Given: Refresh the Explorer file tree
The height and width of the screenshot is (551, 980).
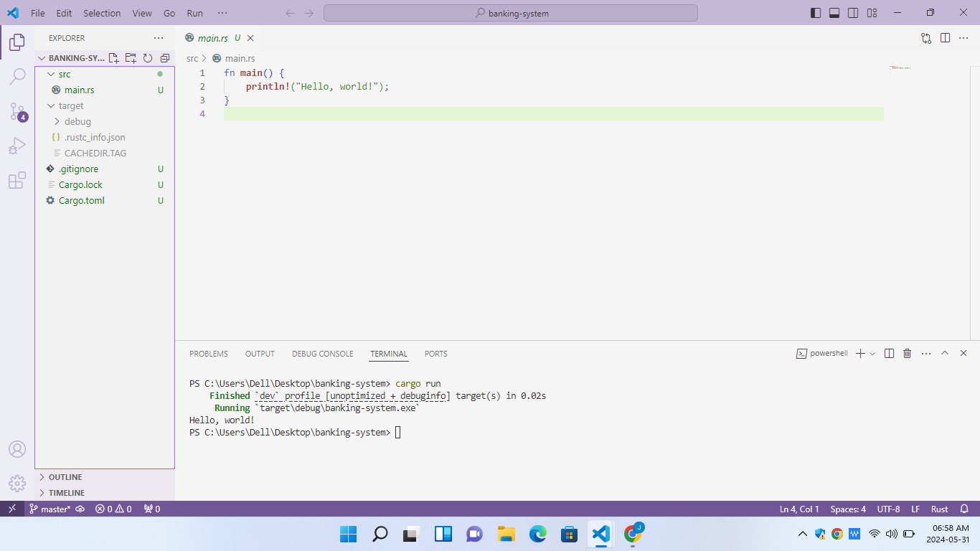Looking at the screenshot, I should (148, 58).
